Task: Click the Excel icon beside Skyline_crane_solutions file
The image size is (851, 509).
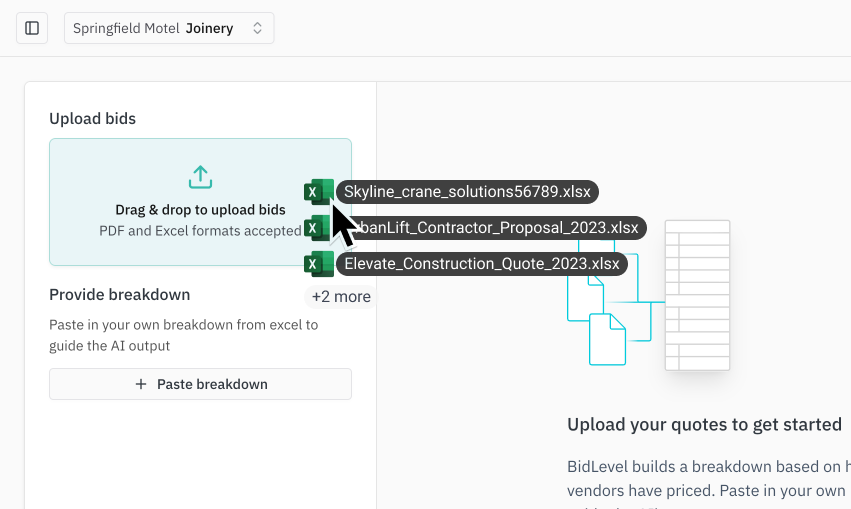Action: pyautogui.click(x=318, y=191)
